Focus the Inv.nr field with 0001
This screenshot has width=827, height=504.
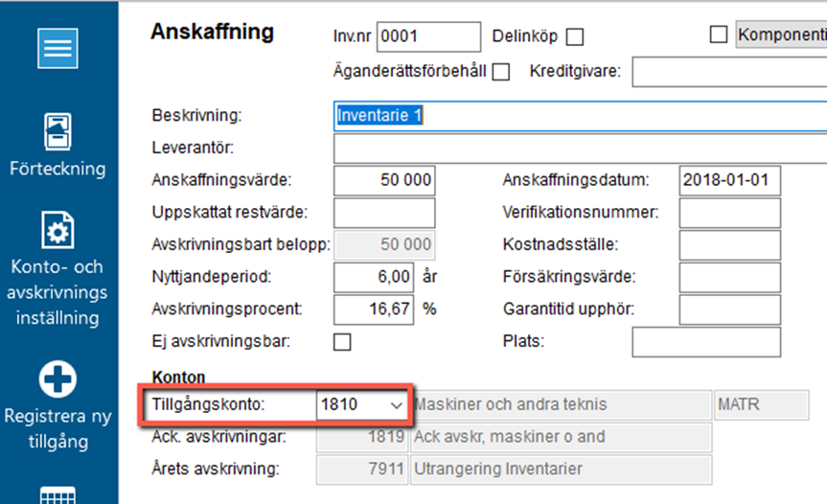428,37
